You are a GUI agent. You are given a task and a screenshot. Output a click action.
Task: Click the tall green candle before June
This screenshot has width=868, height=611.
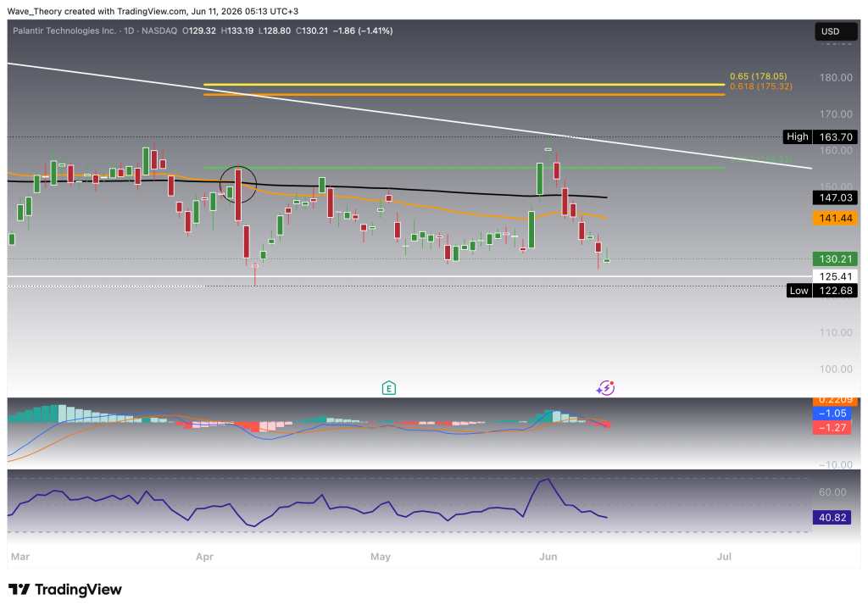pyautogui.click(x=531, y=229)
